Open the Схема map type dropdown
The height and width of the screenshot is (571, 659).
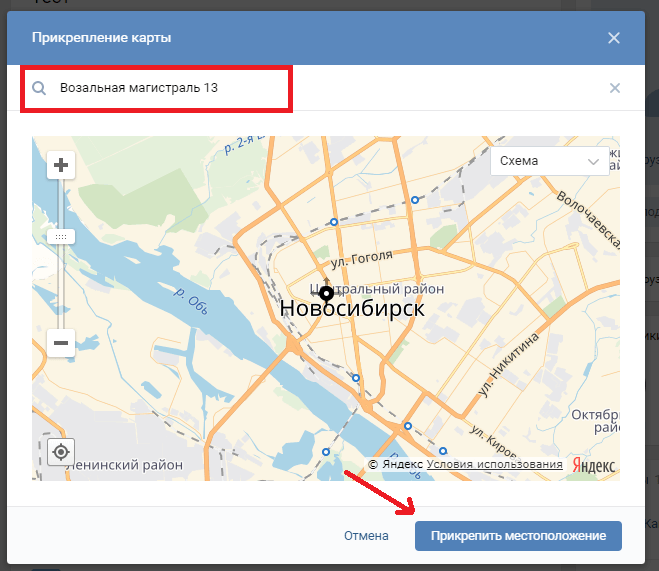[x=549, y=161]
